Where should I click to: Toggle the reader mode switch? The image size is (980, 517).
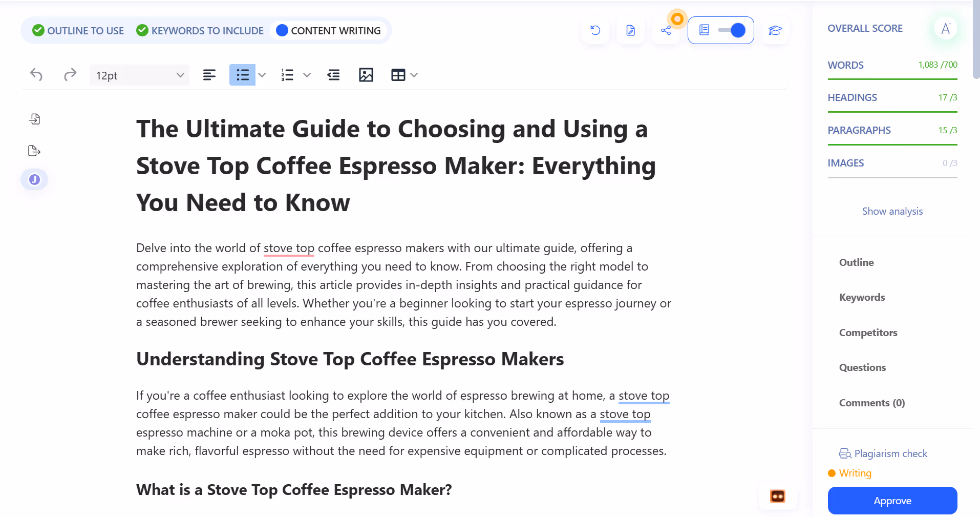732,30
